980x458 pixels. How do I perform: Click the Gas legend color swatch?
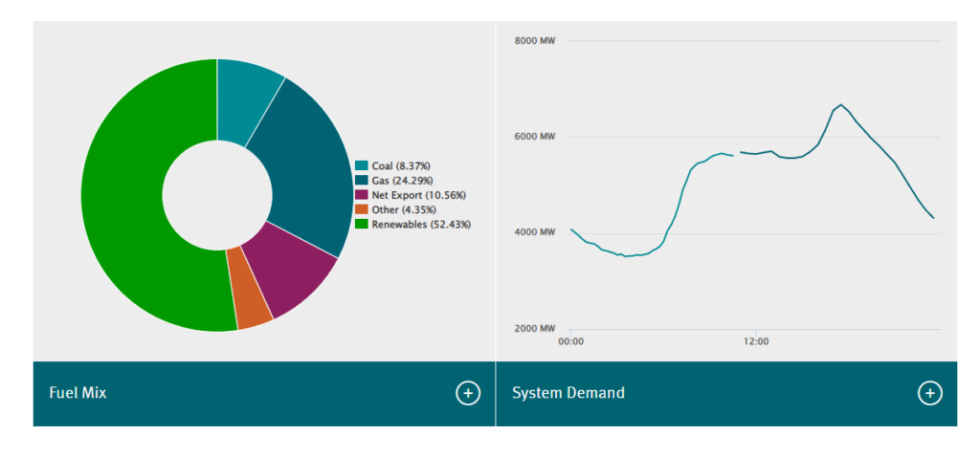pyautogui.click(x=362, y=181)
